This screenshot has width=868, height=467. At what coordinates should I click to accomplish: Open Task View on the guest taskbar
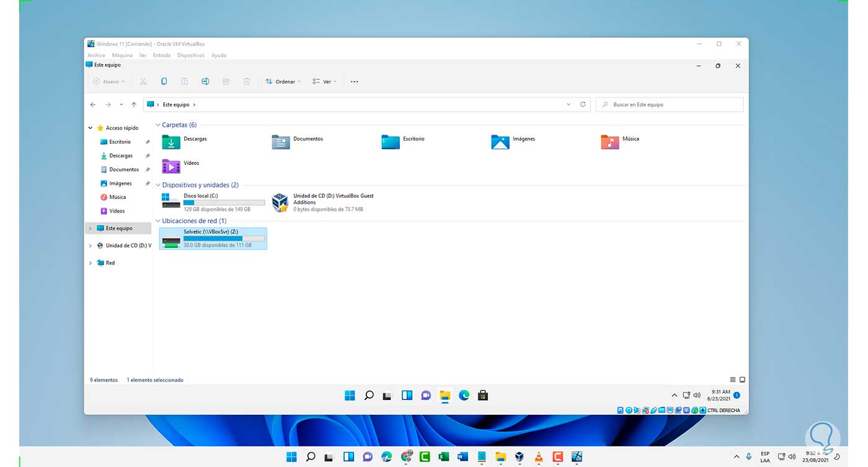pyautogui.click(x=387, y=395)
